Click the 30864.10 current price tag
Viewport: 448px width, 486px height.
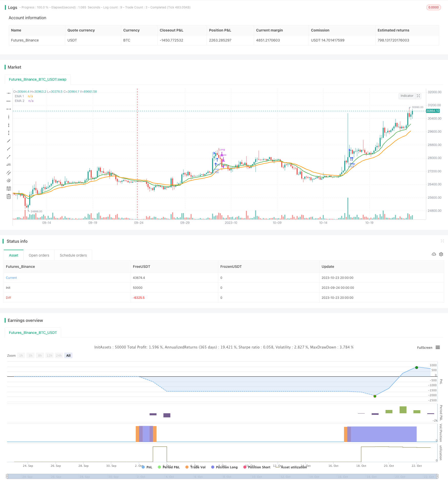433,111
